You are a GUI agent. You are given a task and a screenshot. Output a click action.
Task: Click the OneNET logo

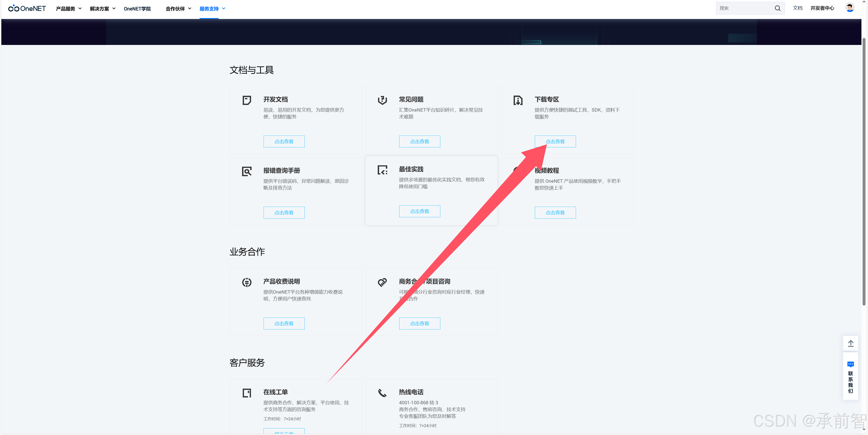(27, 8)
